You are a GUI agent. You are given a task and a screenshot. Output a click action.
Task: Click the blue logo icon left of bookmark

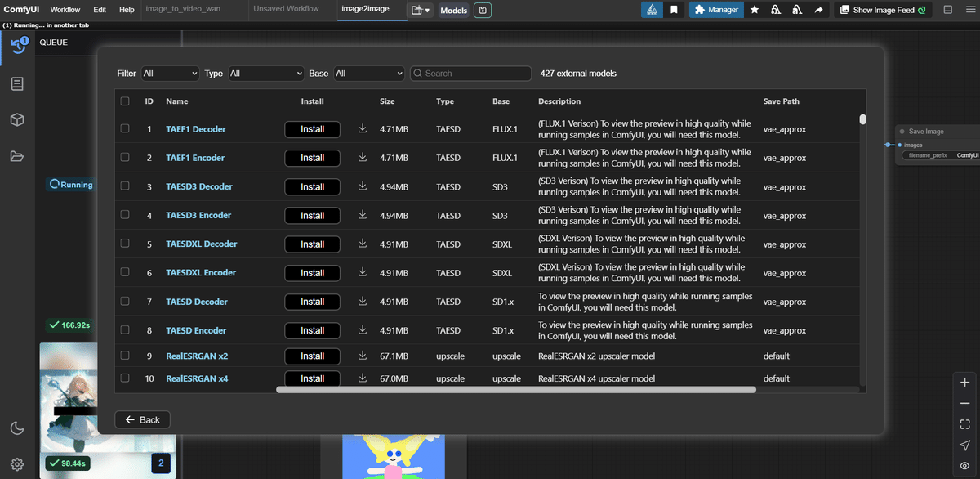(652, 10)
